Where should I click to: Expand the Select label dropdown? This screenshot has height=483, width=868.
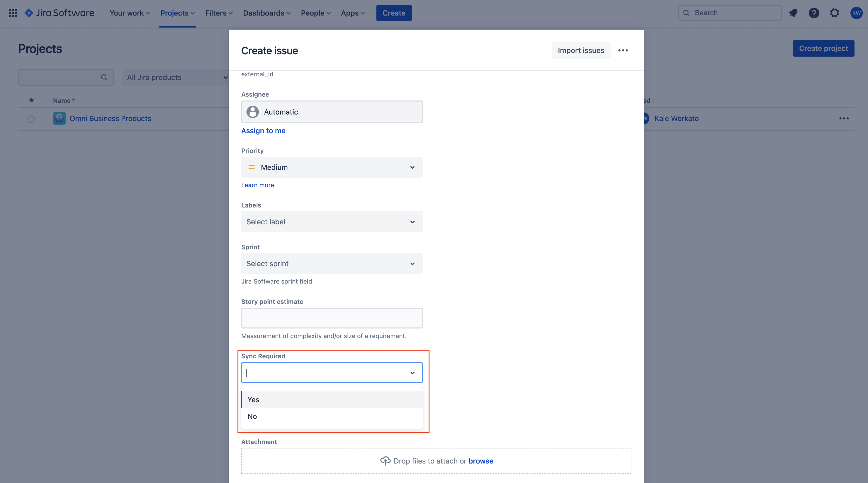(332, 222)
